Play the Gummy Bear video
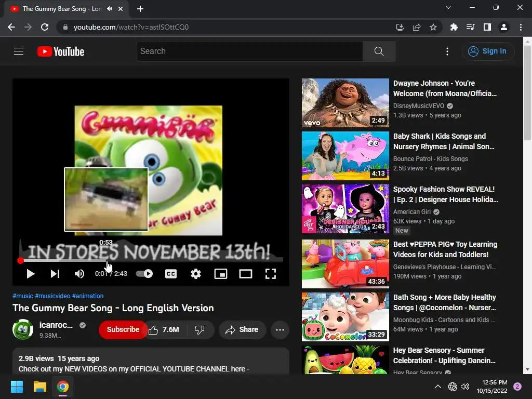 [31, 274]
